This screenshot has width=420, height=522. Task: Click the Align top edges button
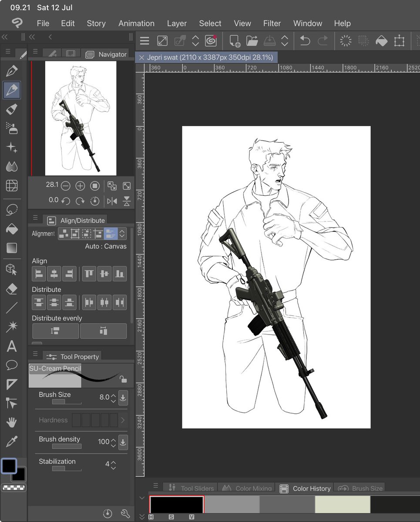(x=89, y=274)
